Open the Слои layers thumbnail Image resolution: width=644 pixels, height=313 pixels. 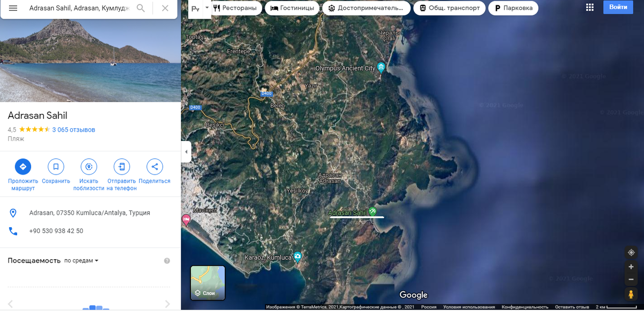(208, 283)
